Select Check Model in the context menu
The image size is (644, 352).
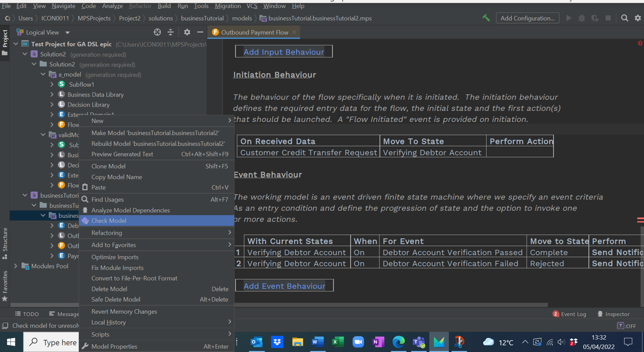pyautogui.click(x=109, y=221)
